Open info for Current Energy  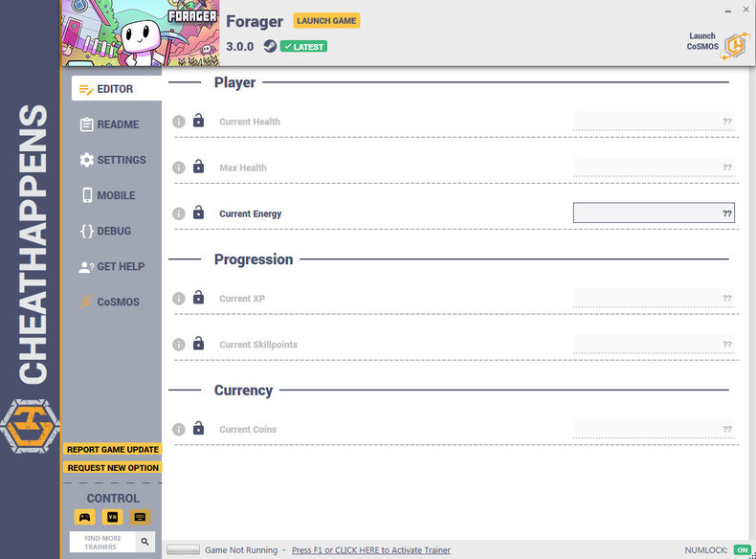179,213
